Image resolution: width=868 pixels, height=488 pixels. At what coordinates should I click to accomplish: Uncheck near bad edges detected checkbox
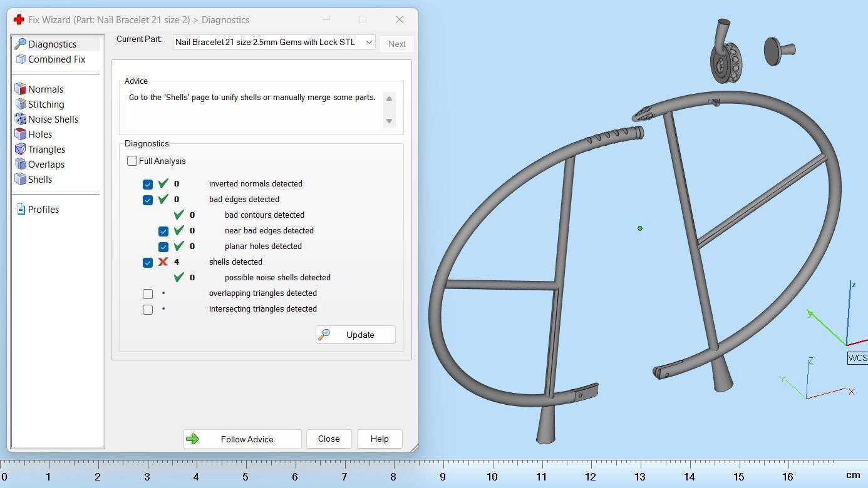tap(163, 231)
